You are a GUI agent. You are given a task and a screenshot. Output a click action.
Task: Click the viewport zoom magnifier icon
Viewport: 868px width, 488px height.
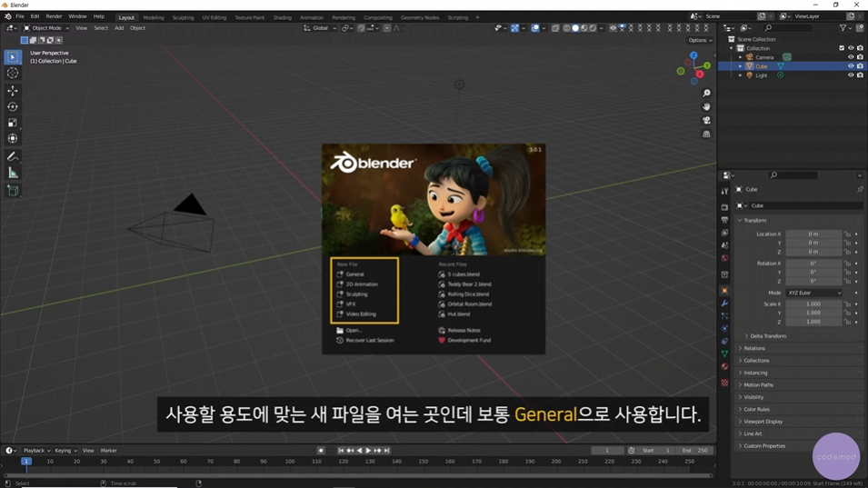click(x=706, y=94)
